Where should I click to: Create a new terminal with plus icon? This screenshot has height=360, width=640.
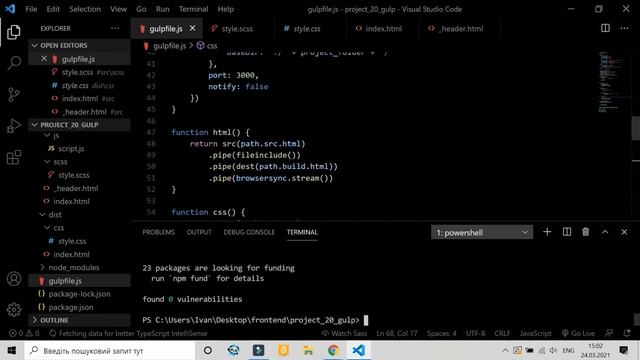[x=547, y=232]
